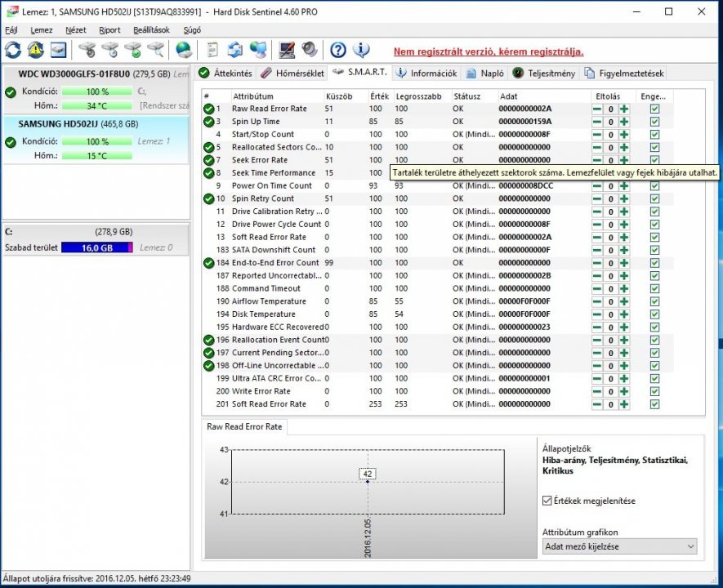Toggle enable checkbox for Soft Read Error Rate 201
Viewport: 723px width, 588px height.
pyautogui.click(x=654, y=404)
